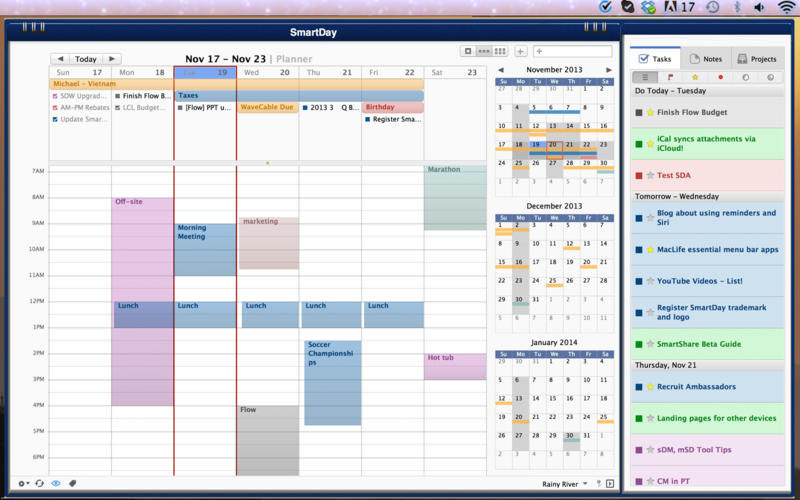800x500 pixels.
Task: Open the Soccer Championships event
Action: click(x=333, y=383)
